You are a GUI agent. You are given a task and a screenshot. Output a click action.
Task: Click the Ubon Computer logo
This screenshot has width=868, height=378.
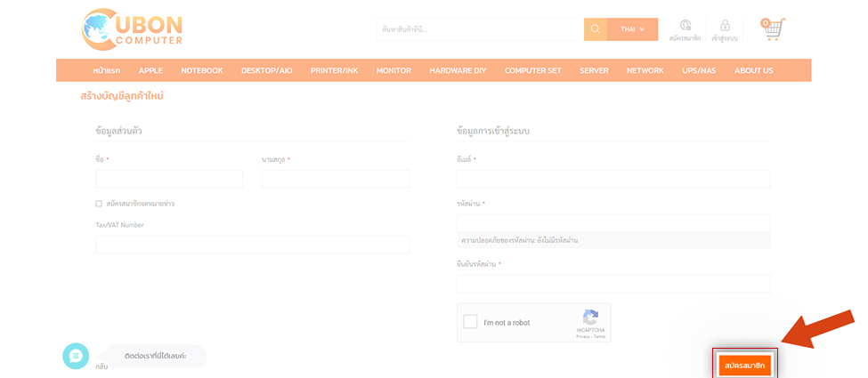pos(132,29)
